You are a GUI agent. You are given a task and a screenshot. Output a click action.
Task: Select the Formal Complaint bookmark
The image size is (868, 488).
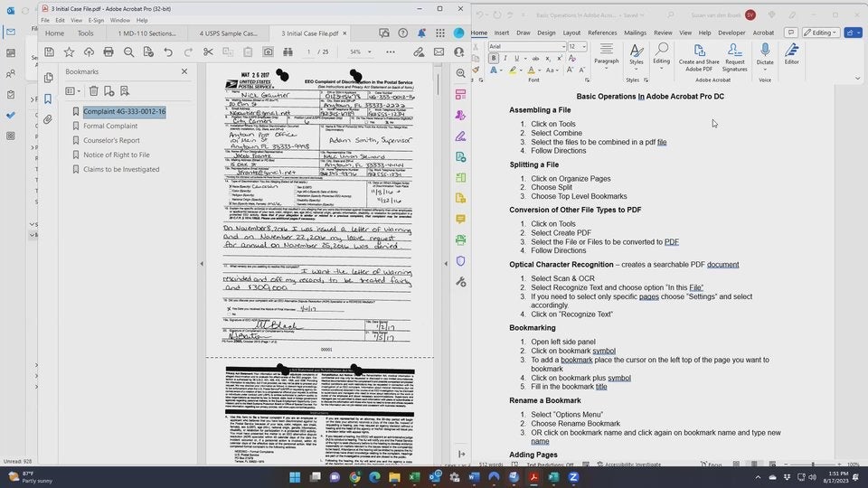coord(110,127)
